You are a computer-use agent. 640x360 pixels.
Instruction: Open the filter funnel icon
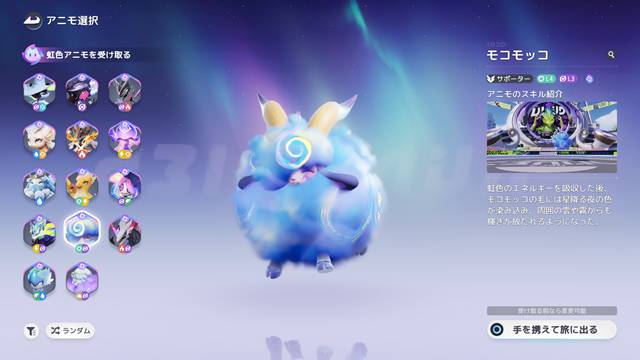(31, 331)
